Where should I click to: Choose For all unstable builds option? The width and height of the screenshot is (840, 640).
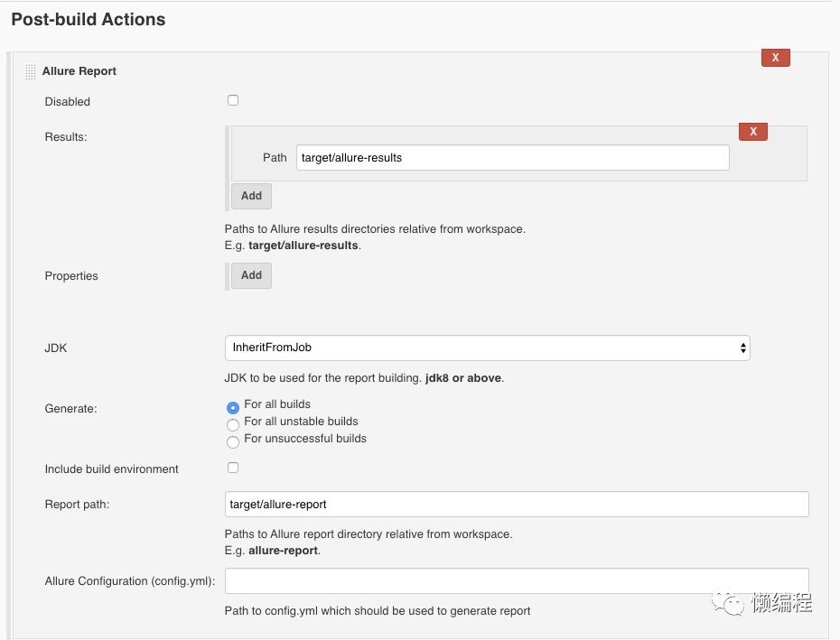[x=233, y=424]
